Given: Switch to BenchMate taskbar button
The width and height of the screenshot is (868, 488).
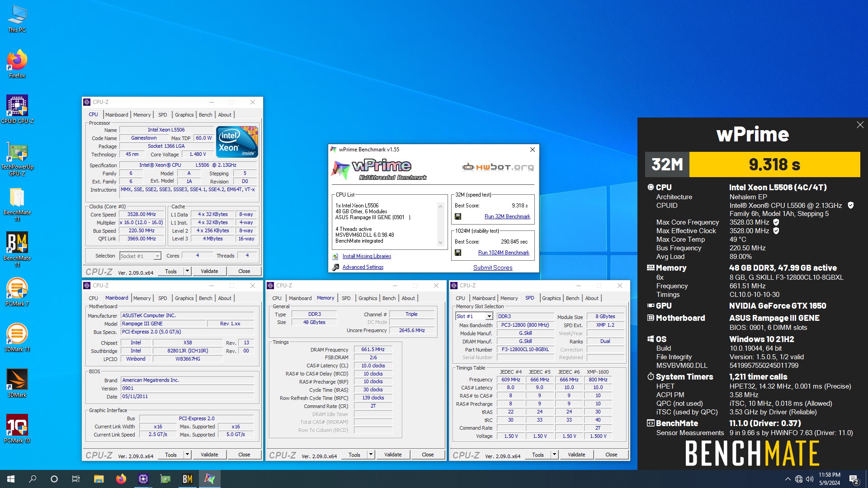Looking at the screenshot, I should click(187, 479).
